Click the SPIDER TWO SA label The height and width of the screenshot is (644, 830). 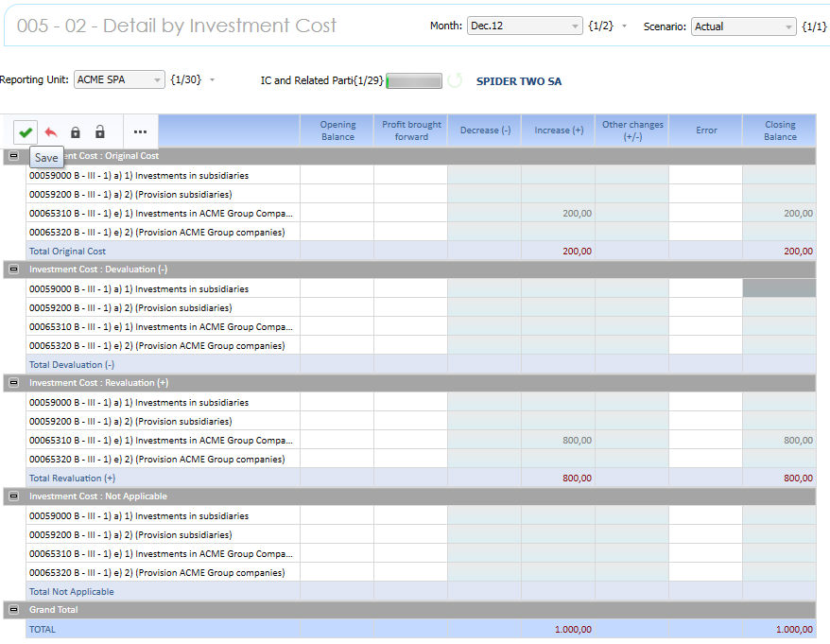[x=519, y=81]
